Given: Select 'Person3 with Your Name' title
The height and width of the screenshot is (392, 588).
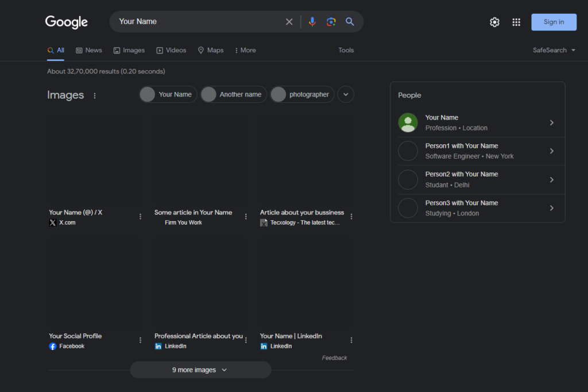Looking at the screenshot, I should pos(462,203).
